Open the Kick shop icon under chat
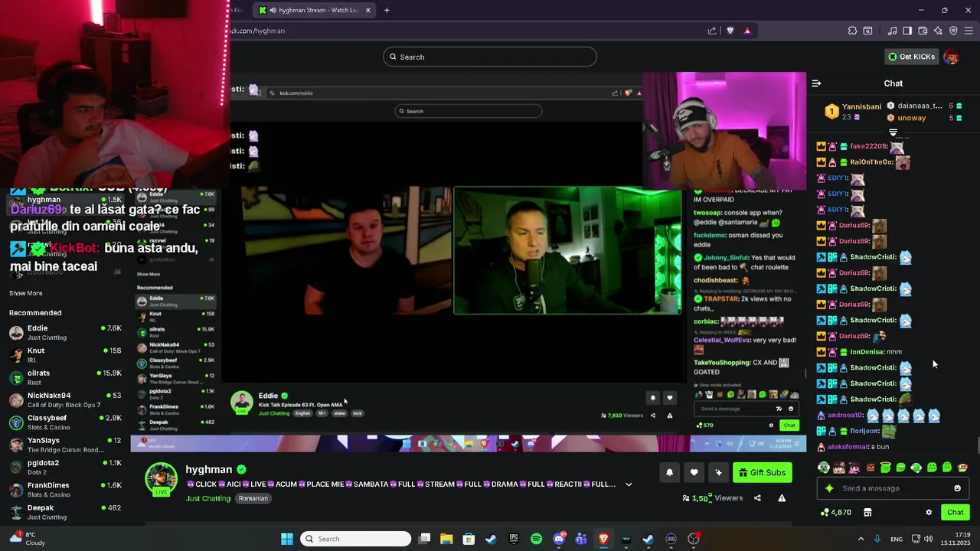 pyautogui.click(x=867, y=513)
